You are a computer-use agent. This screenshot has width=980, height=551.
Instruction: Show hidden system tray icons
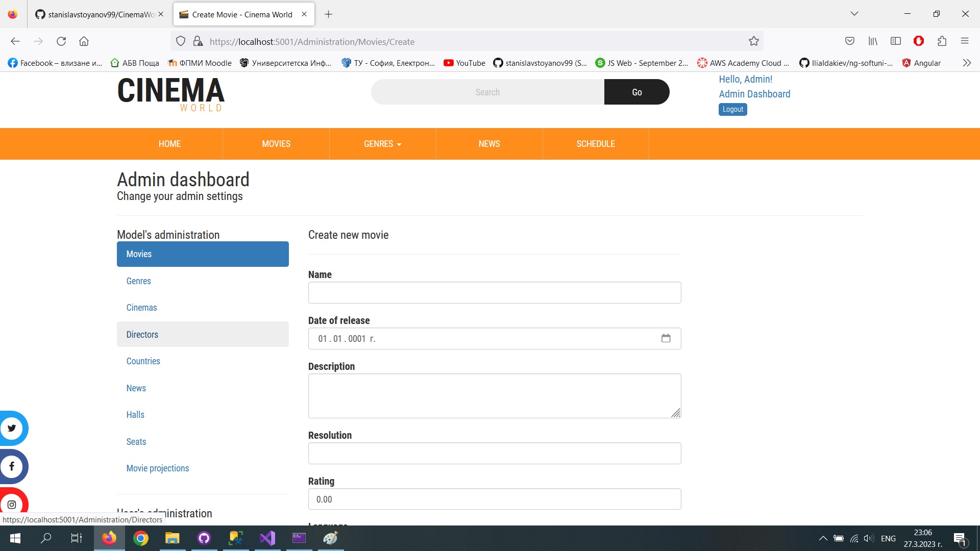tap(823, 538)
